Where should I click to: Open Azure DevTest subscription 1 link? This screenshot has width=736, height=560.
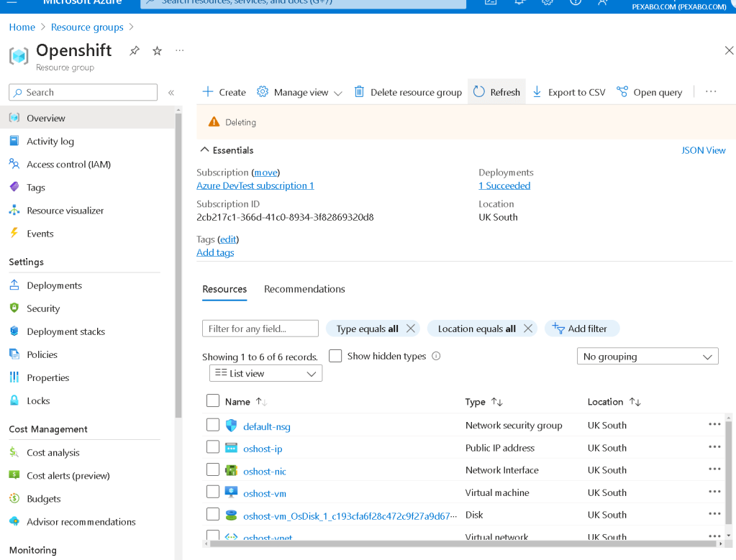click(x=255, y=185)
